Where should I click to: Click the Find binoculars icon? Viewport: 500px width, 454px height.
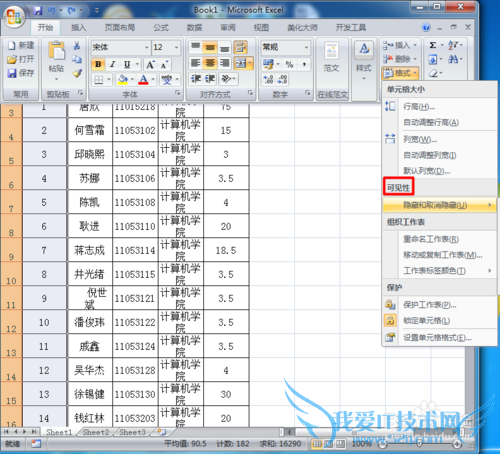(x=453, y=60)
